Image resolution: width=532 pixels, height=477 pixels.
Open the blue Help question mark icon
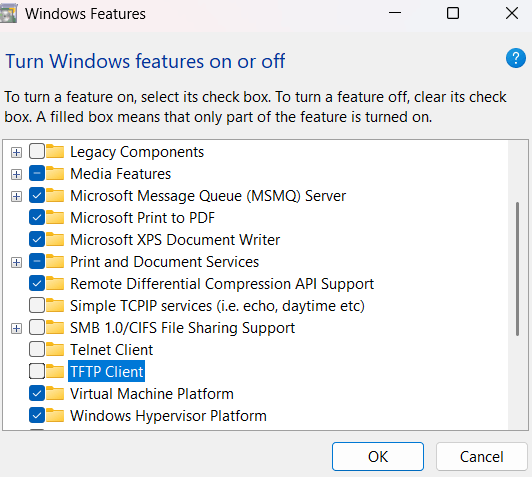(x=516, y=58)
